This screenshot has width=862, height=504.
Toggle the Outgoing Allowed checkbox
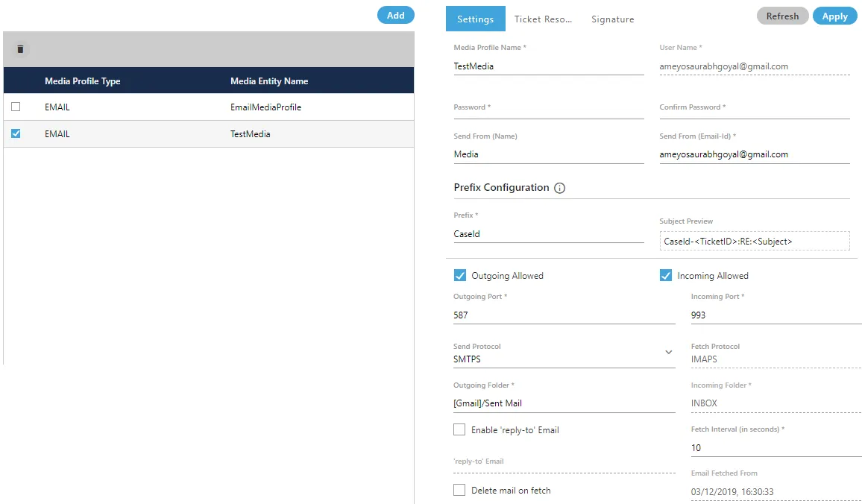pos(459,275)
